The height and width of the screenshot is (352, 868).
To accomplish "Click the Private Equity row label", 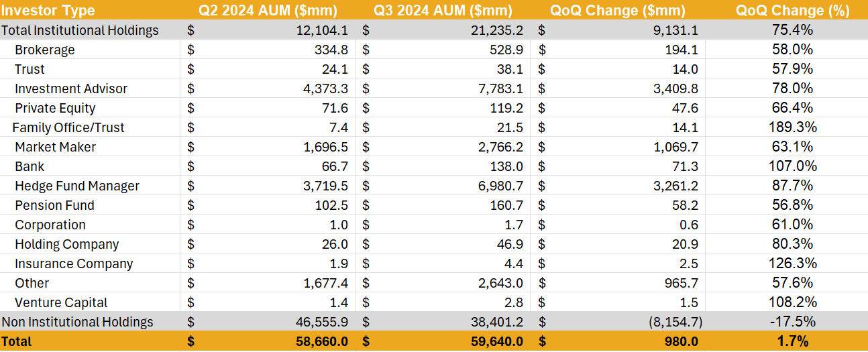I will click(x=55, y=108).
